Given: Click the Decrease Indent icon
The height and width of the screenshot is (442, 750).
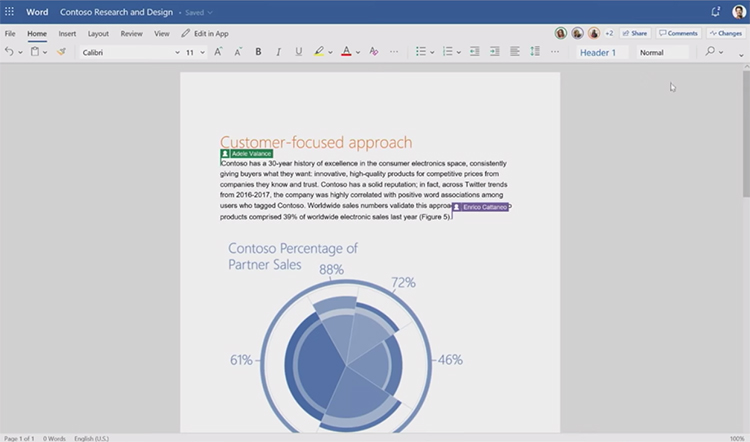Looking at the screenshot, I should click(474, 52).
